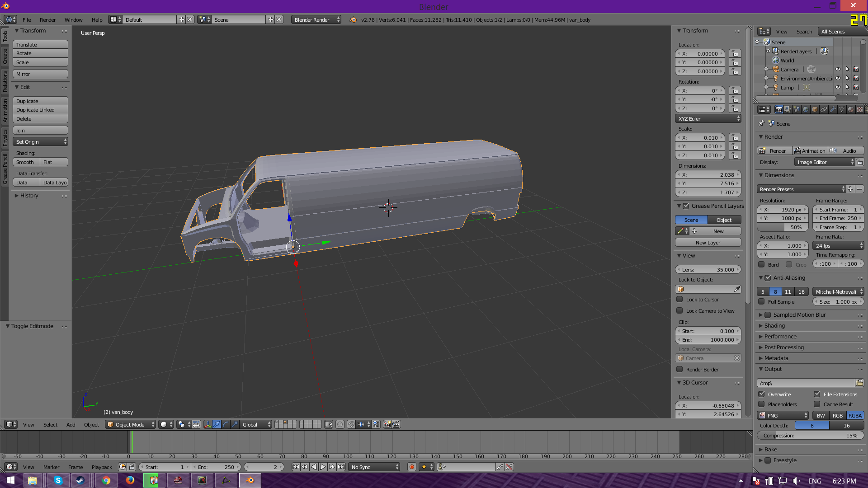Screen dimensions: 868x488
Task: Enable the Lock to Cursor checkbox
Action: tap(679, 299)
